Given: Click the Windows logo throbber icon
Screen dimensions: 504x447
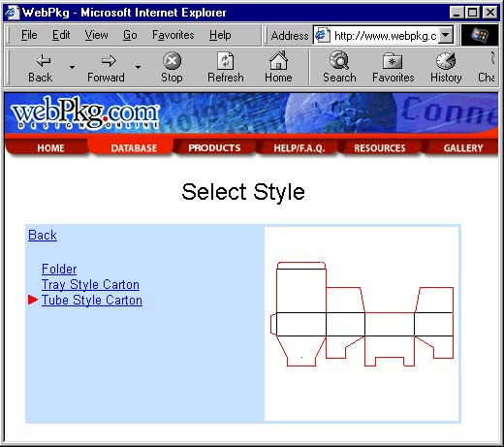Looking at the screenshot, I should (480, 35).
